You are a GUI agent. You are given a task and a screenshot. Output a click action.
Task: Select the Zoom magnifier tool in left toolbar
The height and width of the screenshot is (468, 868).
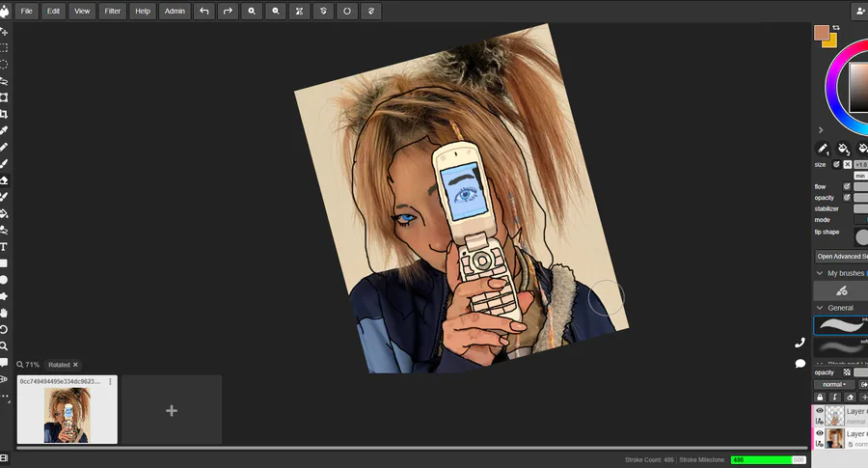[x=3, y=346]
